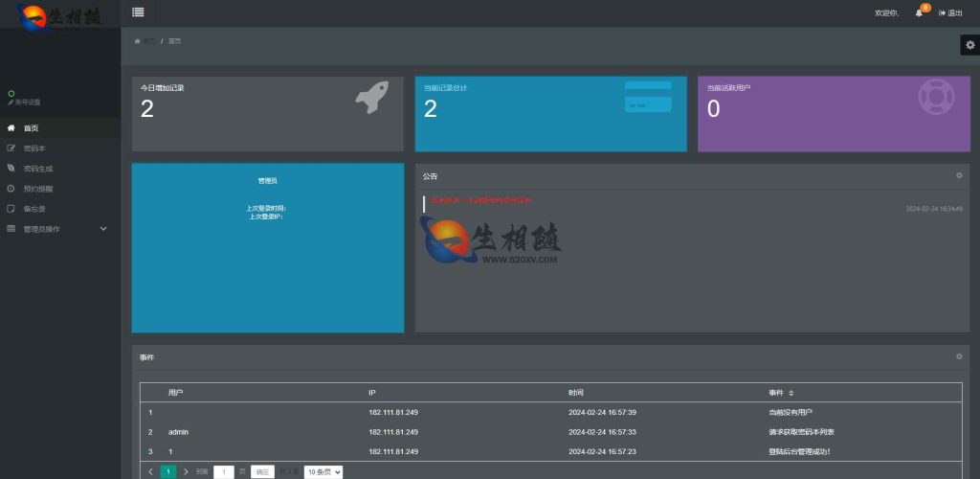980x479 pixels.
Task: Sort the table by 事件 column
Action: (x=791, y=393)
